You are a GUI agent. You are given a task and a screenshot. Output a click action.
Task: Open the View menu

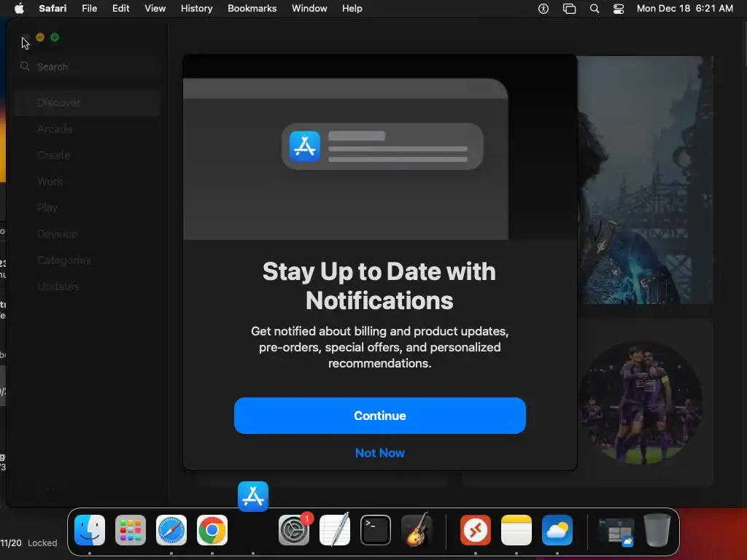[x=155, y=9]
